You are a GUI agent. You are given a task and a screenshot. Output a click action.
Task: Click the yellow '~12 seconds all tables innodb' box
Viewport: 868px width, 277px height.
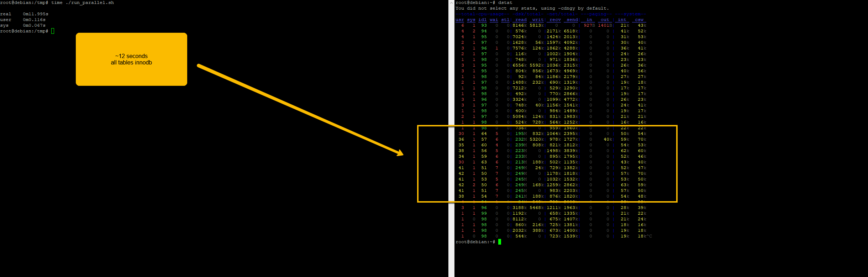click(x=131, y=59)
